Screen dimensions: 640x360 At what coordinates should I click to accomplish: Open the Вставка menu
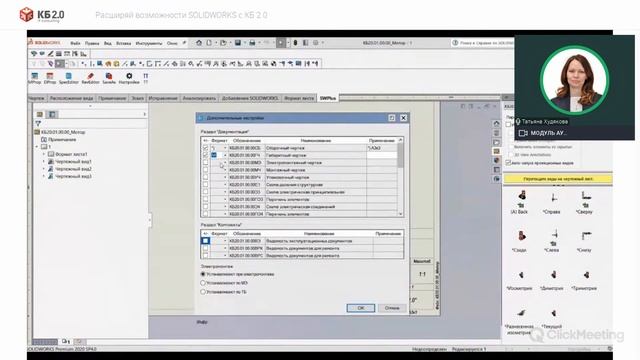tap(123, 43)
